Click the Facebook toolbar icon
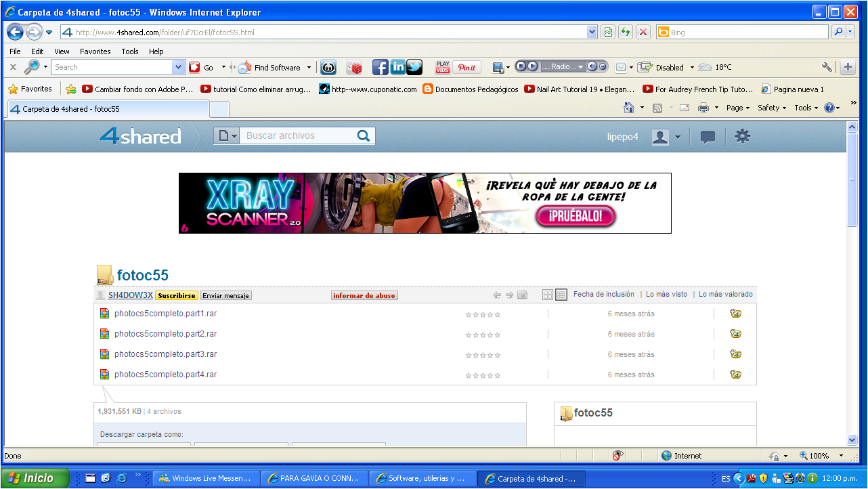 [x=381, y=67]
